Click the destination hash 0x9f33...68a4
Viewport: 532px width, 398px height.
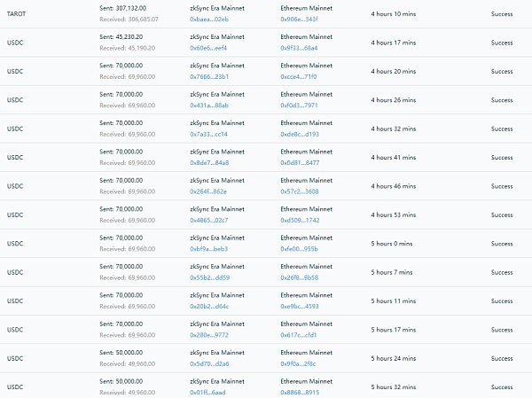(x=299, y=48)
